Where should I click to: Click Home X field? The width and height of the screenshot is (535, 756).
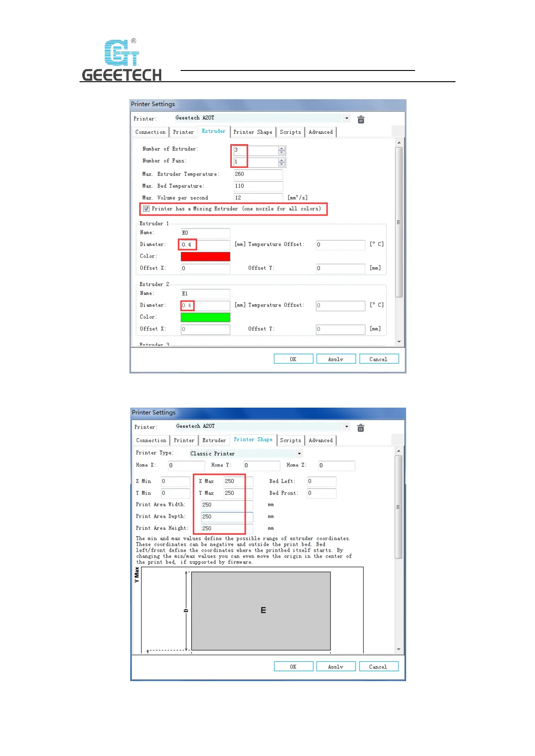(186, 466)
